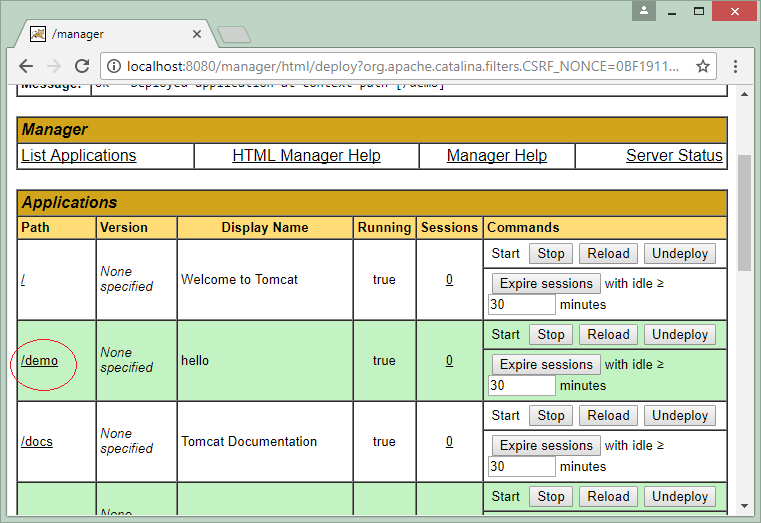
Task: Open Chrome three-dot menu
Action: coord(735,66)
